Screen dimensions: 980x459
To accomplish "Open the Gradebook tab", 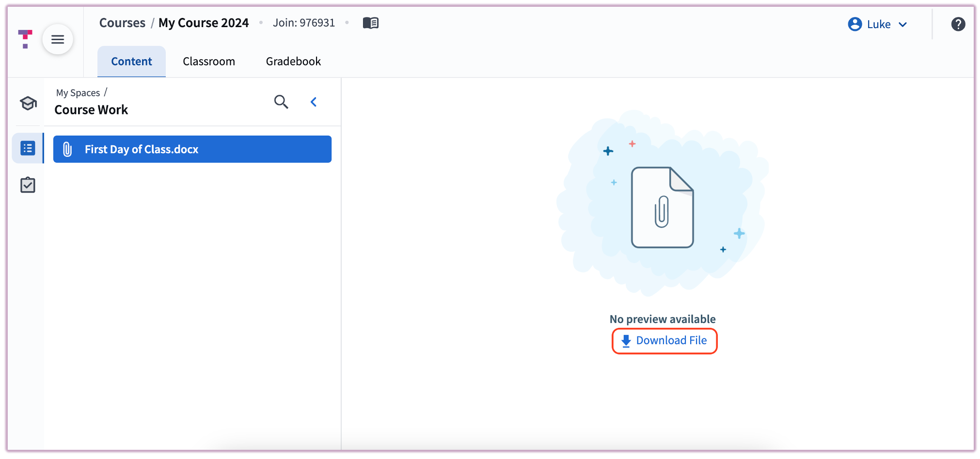I will pos(293,61).
